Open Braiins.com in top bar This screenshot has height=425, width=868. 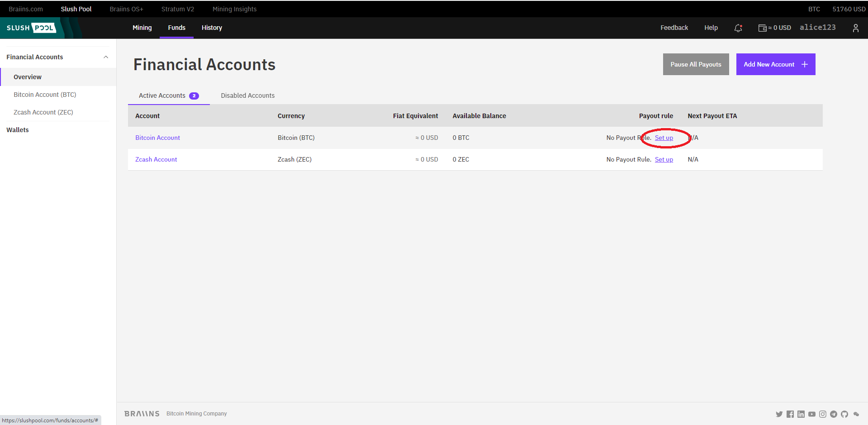pyautogui.click(x=26, y=9)
